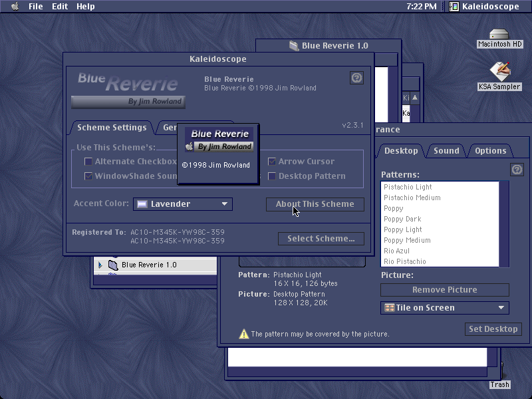Click the Lavender color swatch
The width and height of the screenshot is (532, 399).
pyautogui.click(x=142, y=204)
